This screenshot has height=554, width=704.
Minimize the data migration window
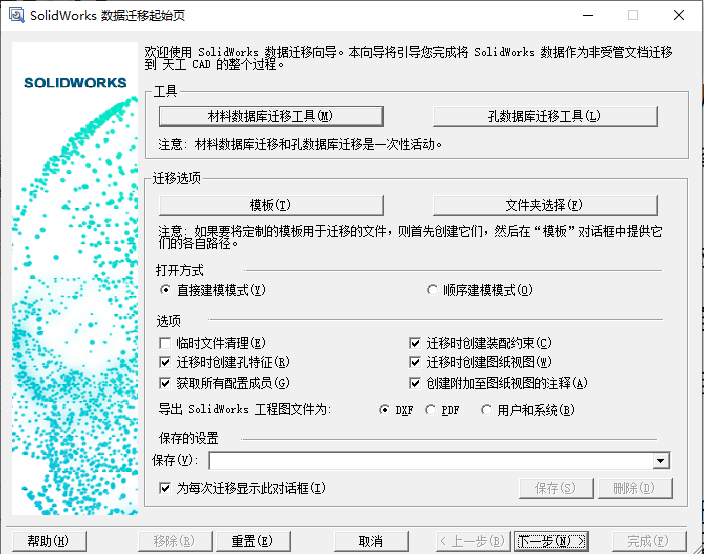pyautogui.click(x=588, y=15)
